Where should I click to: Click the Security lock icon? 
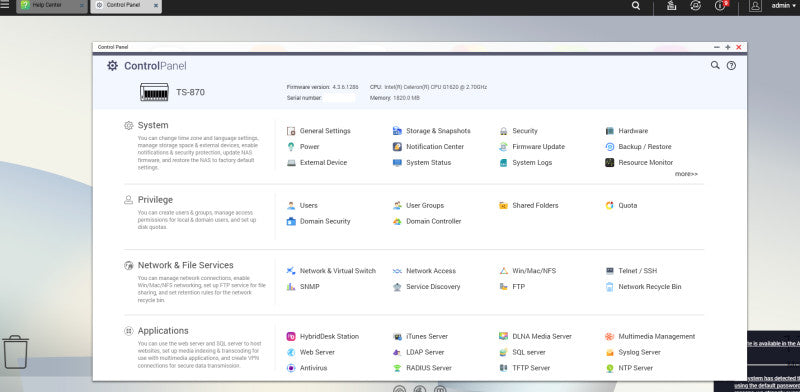pos(504,131)
